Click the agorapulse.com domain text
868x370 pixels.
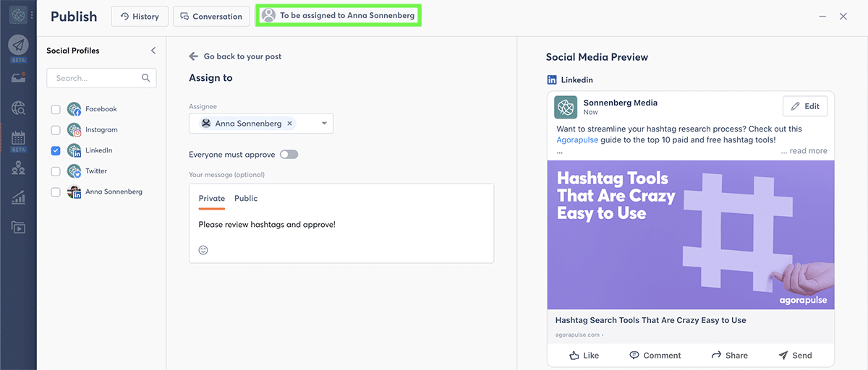[x=577, y=335]
